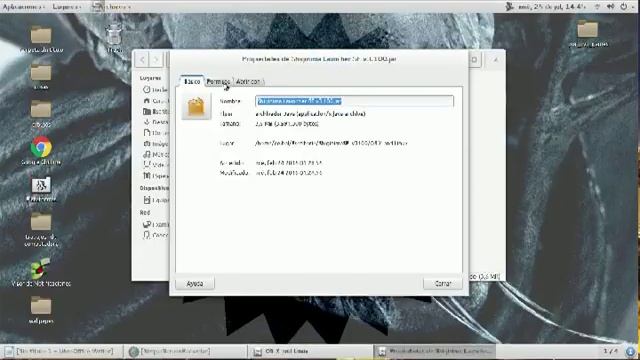
Task: Switch to first taskbar window button
Action: point(62,351)
